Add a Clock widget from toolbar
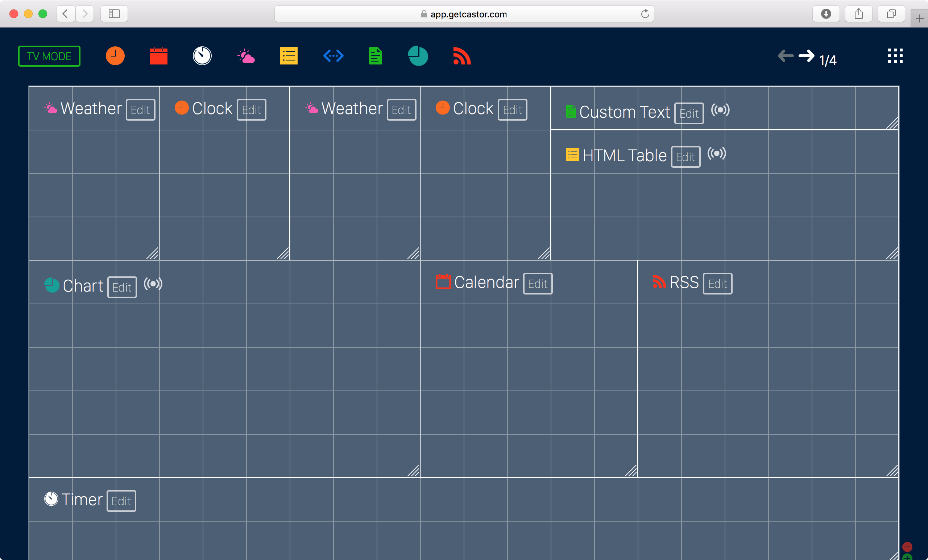This screenshot has width=928, height=560. (115, 56)
